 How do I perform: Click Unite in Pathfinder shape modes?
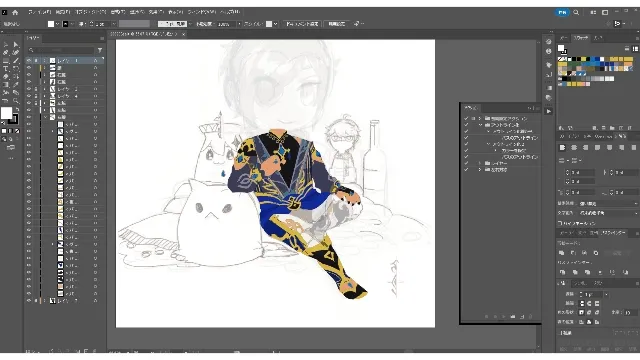coord(562,253)
